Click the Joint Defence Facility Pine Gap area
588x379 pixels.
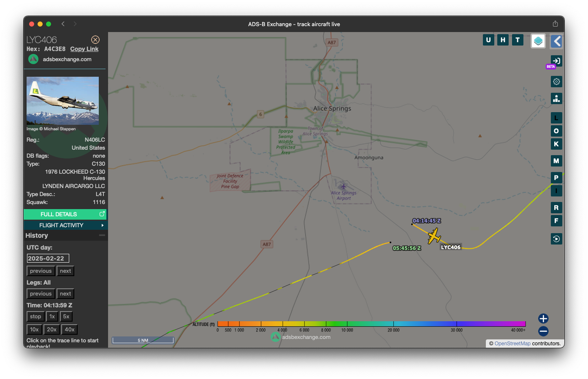pyautogui.click(x=230, y=181)
